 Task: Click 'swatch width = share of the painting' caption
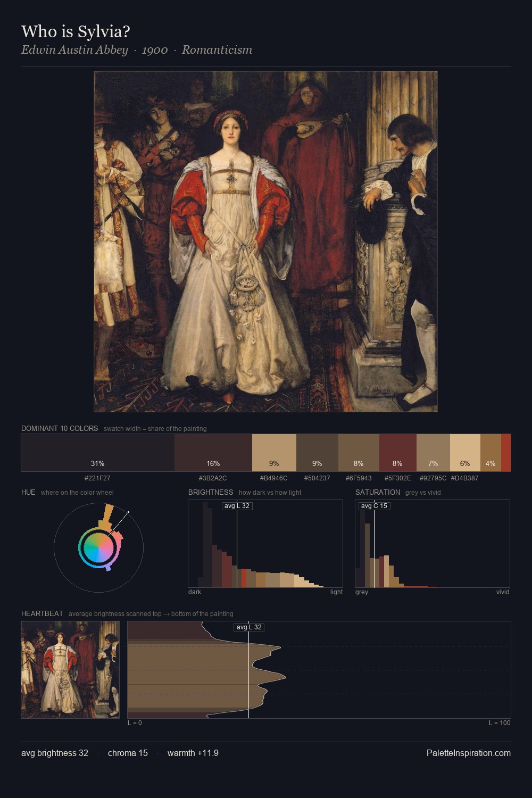click(155, 429)
